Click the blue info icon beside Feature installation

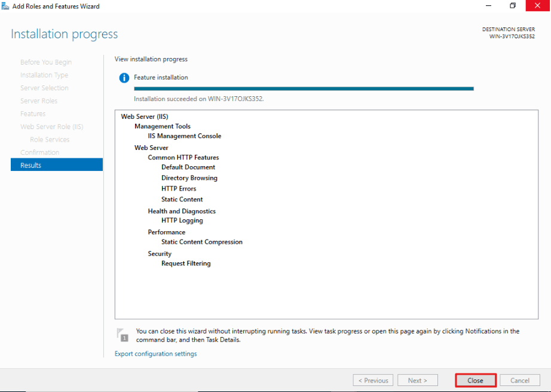124,78
